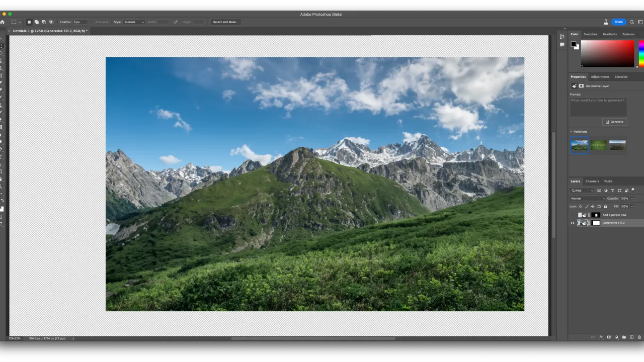Choose the Add to selection icon
This screenshot has height=362, width=644.
(37, 22)
